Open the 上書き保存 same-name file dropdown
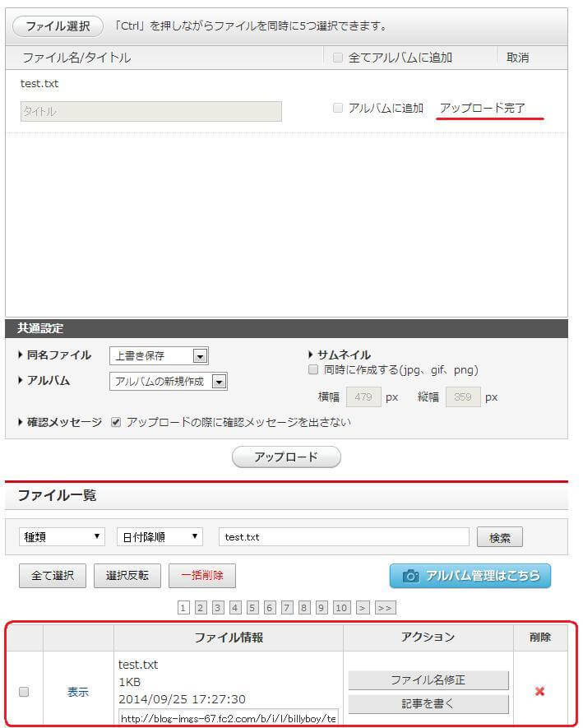Viewport: 583px width, 728px height. coord(159,356)
